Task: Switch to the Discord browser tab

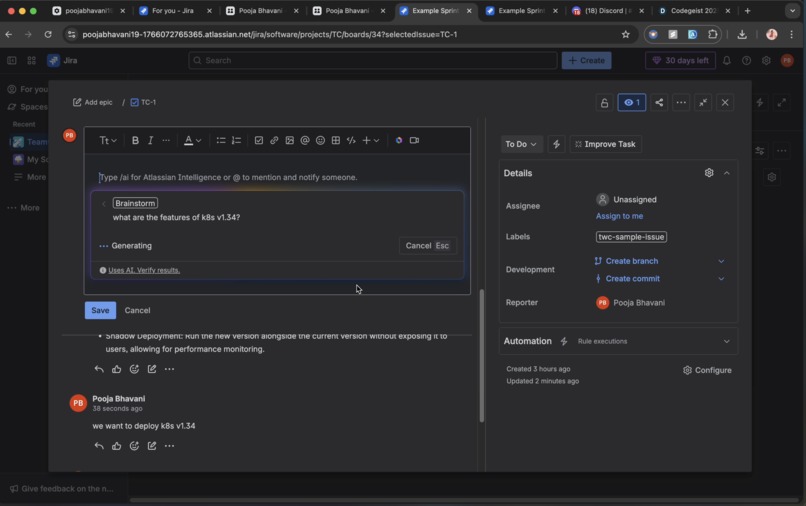Action: 609,11
